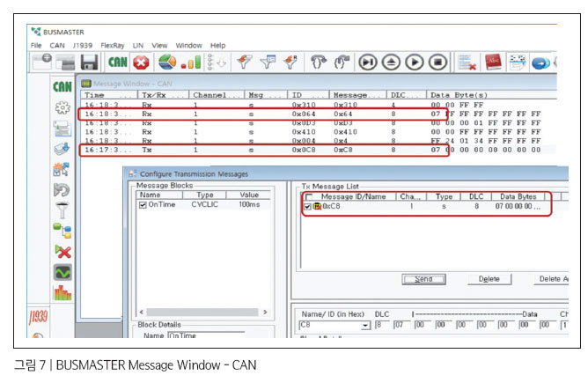Click the Message Blocks scrollbar left arrow

click(142, 312)
